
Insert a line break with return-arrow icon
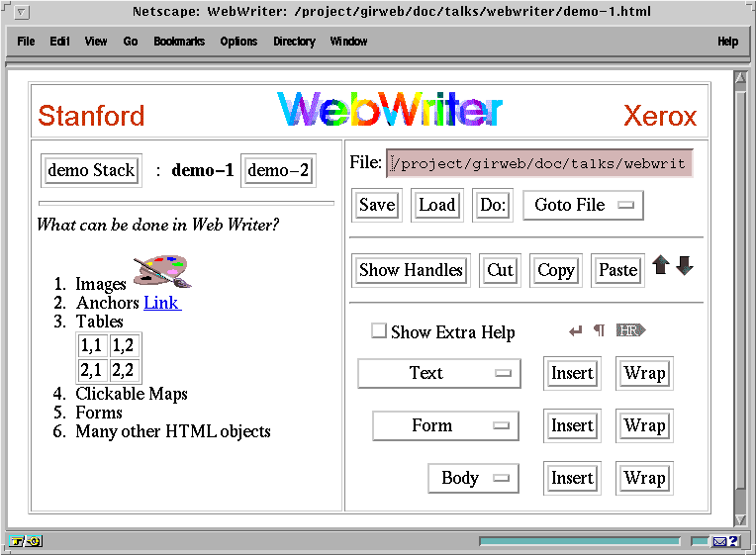pyautogui.click(x=575, y=330)
